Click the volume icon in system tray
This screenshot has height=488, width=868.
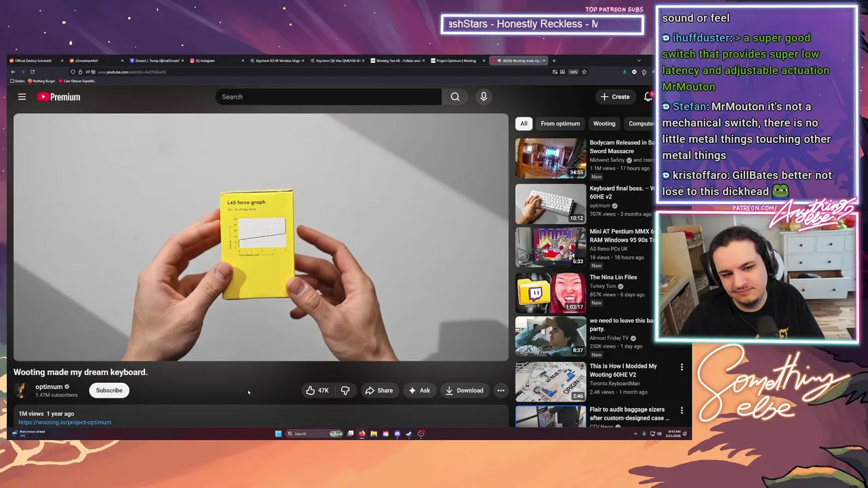coord(659,434)
